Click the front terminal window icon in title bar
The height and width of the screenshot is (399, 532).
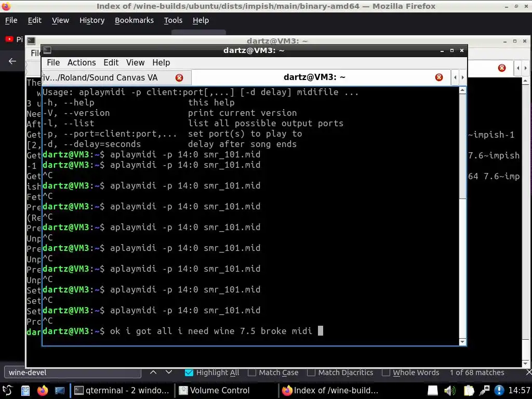click(47, 50)
